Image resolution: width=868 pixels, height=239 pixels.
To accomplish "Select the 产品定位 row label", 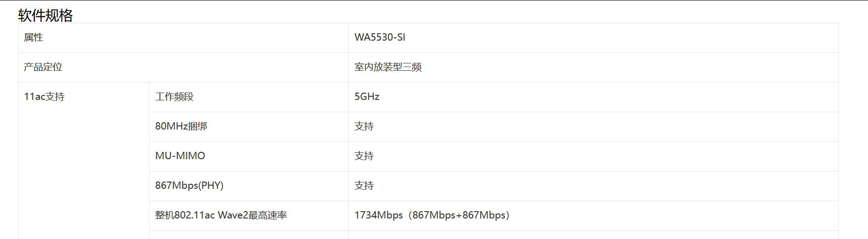I will click(43, 67).
